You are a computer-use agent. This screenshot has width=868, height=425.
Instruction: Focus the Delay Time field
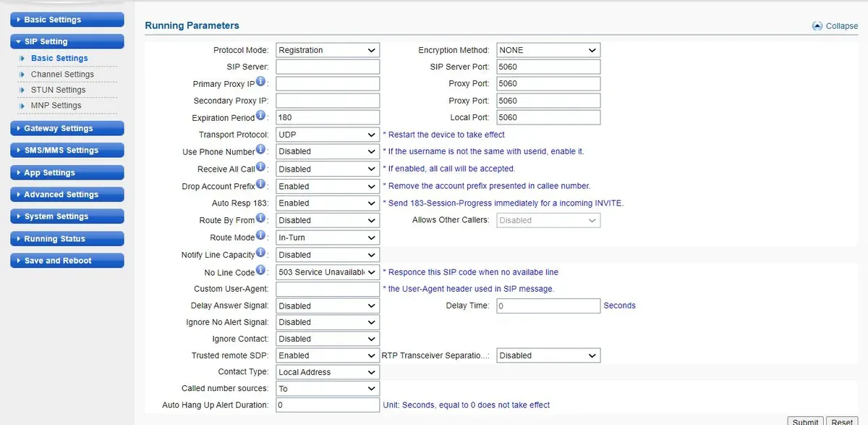pyautogui.click(x=548, y=306)
